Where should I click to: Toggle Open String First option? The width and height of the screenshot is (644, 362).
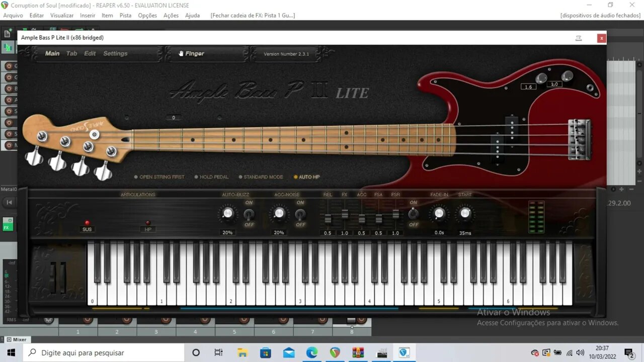point(159,177)
